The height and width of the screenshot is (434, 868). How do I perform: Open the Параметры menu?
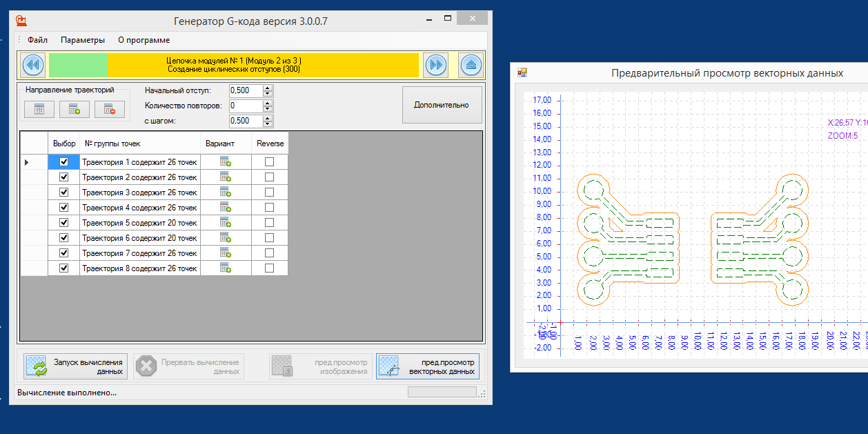point(83,40)
